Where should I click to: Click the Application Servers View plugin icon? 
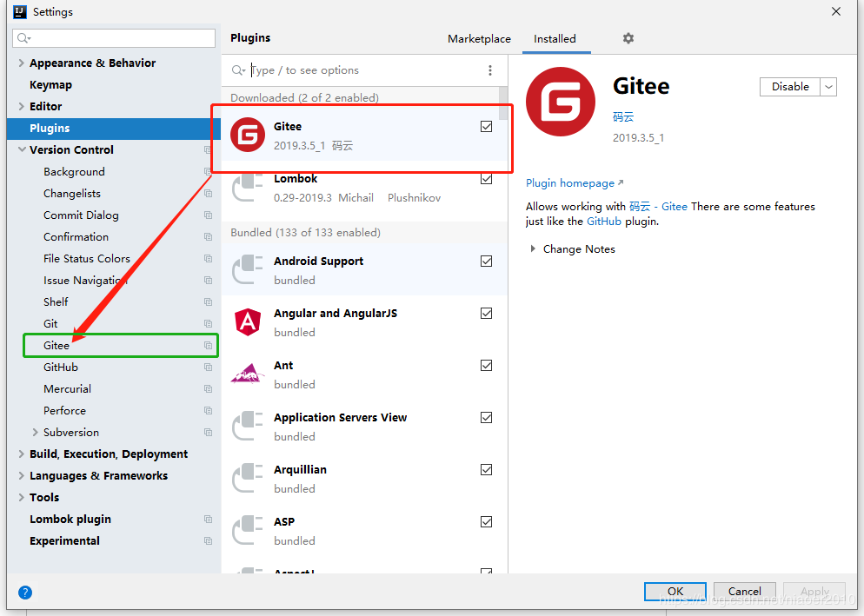click(247, 426)
